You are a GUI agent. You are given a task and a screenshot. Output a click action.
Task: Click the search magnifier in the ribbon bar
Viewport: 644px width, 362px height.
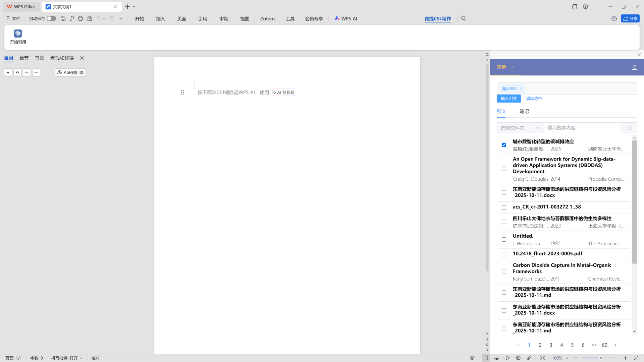pyautogui.click(x=464, y=19)
